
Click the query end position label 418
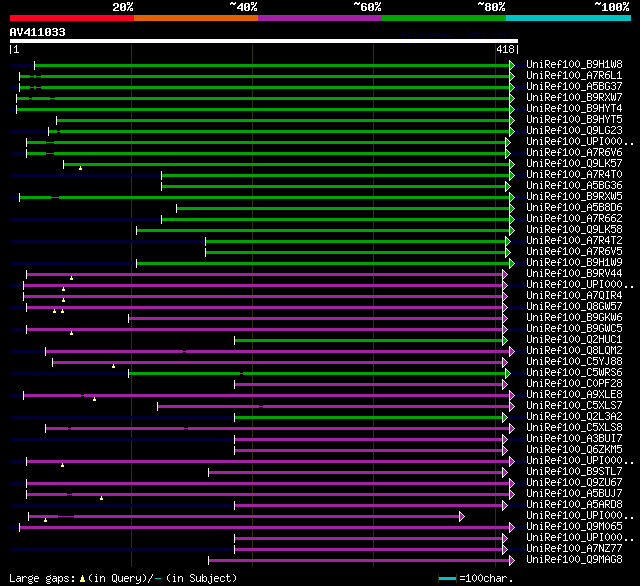(505, 49)
